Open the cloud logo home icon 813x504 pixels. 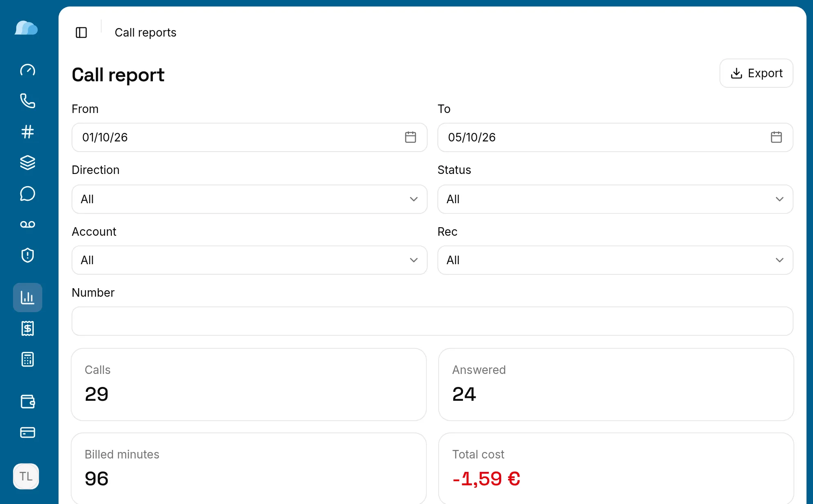(26, 28)
